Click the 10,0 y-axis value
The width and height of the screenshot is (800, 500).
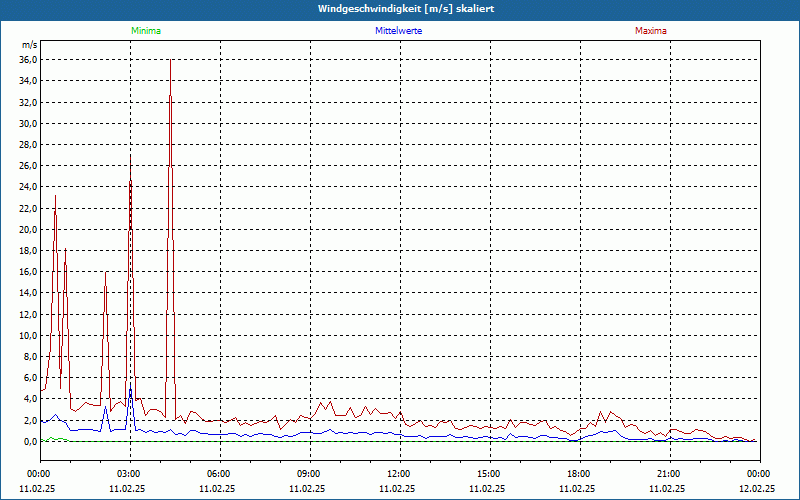click(x=29, y=335)
